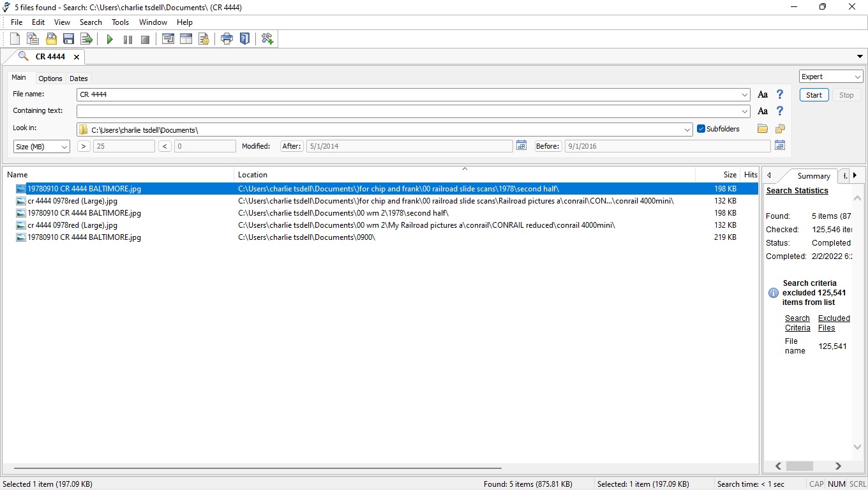Click the new search blank page icon
The image size is (868, 490).
(15, 40)
